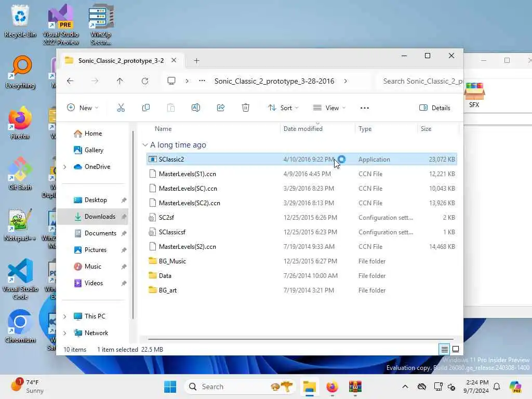
Task: Expand OneDrive in navigation pane
Action: pyautogui.click(x=65, y=167)
